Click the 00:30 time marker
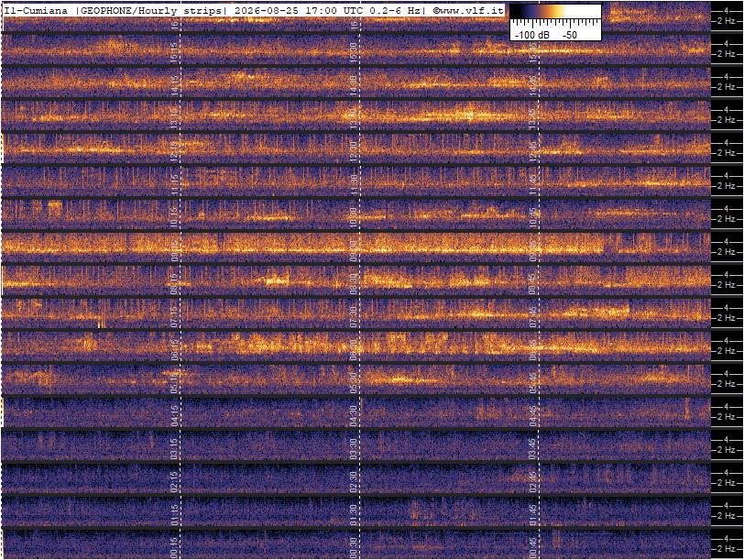The image size is (744, 560). [354, 548]
